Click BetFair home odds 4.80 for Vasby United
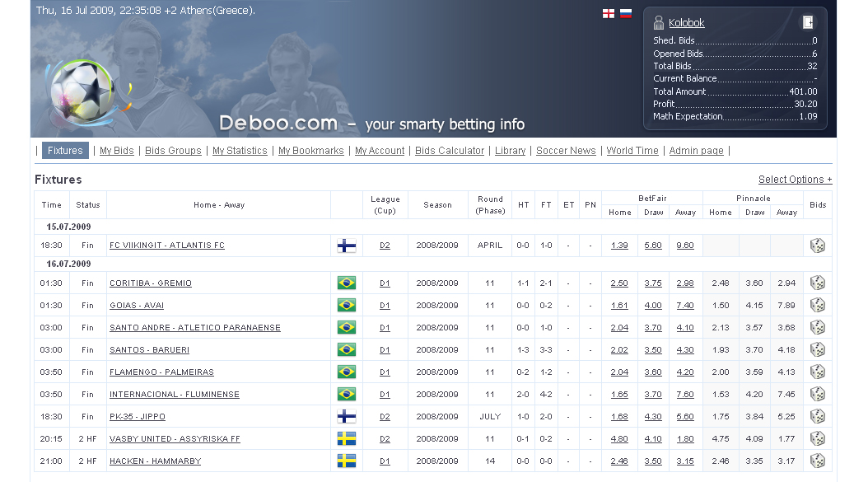Image resolution: width=868 pixels, height=482 pixels. (619, 438)
